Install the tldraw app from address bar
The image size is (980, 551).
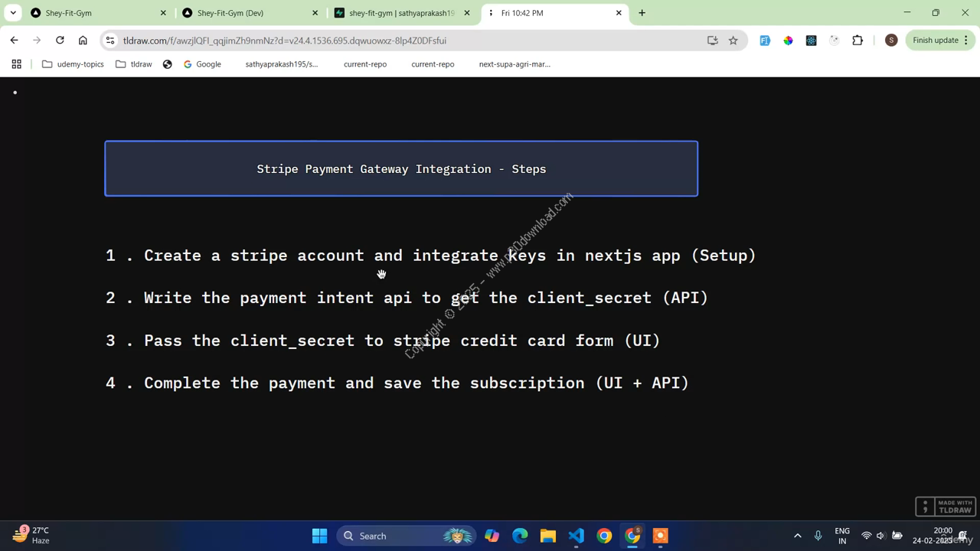(x=712, y=41)
